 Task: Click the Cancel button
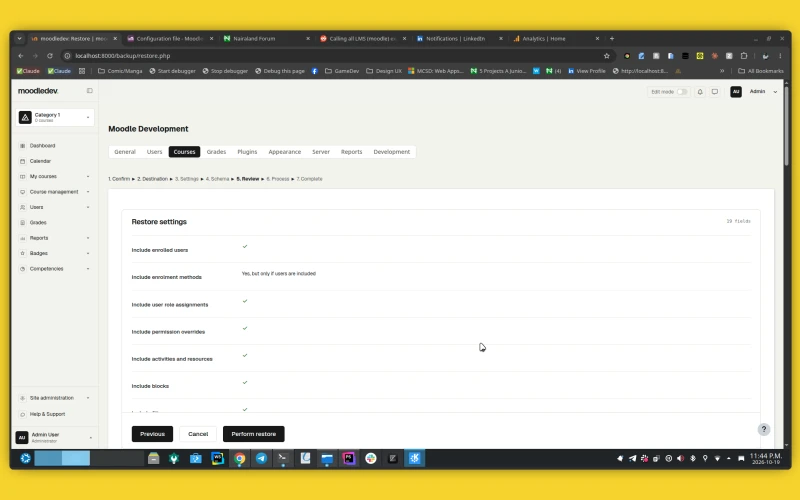point(198,434)
